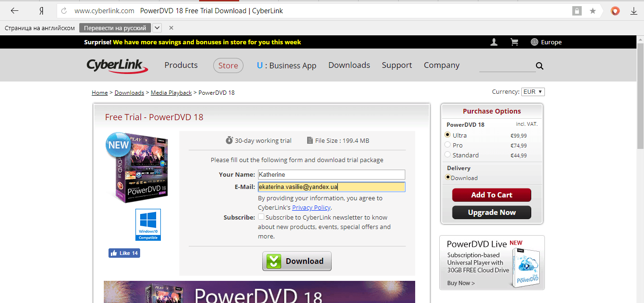Viewport: 644px width, 303px height.
Task: Open the PowerDVD Live Buy Now link
Action: pyautogui.click(x=461, y=283)
